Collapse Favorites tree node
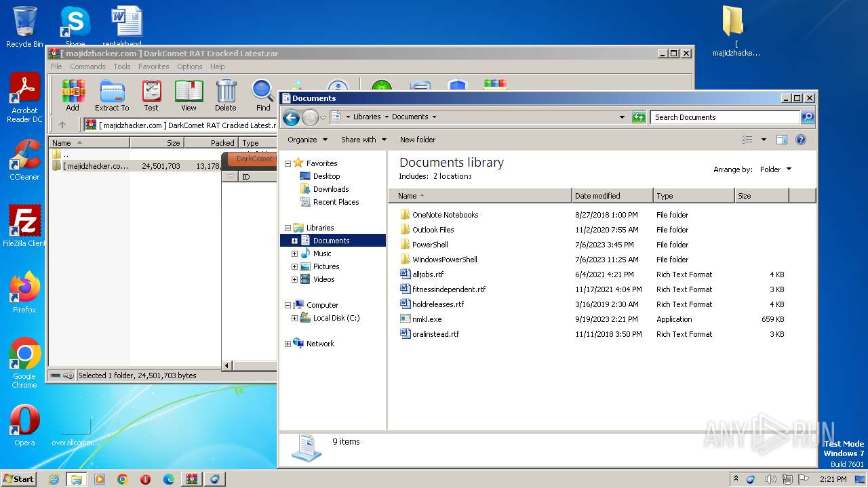Viewport: 868px width, 488px height. pyautogui.click(x=288, y=163)
